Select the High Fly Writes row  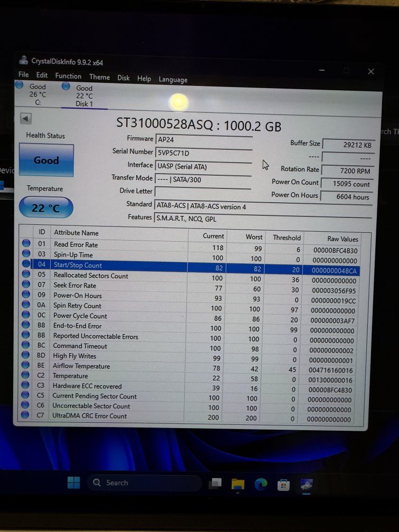pyautogui.click(x=187, y=358)
